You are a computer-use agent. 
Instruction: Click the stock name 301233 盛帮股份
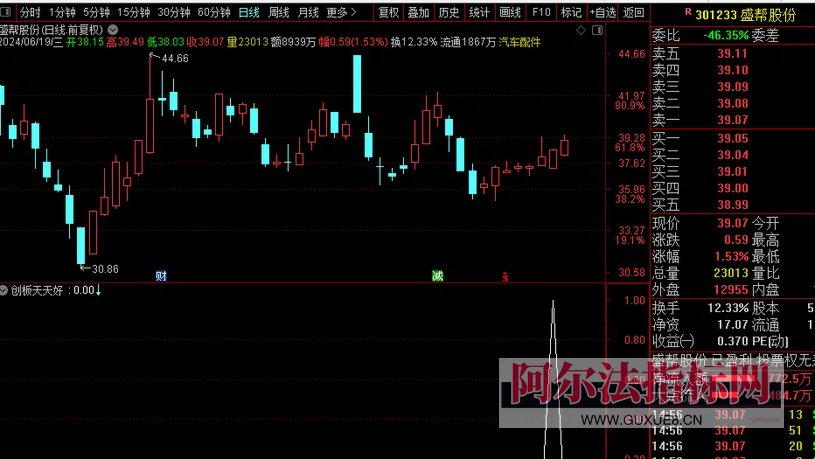coord(745,15)
